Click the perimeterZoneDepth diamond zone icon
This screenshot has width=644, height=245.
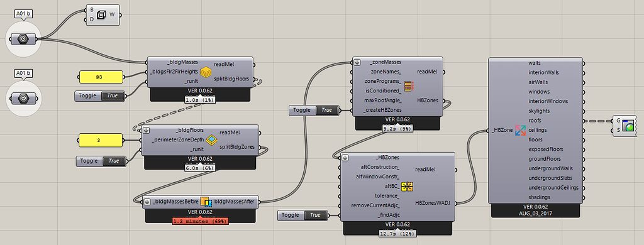pos(211,140)
